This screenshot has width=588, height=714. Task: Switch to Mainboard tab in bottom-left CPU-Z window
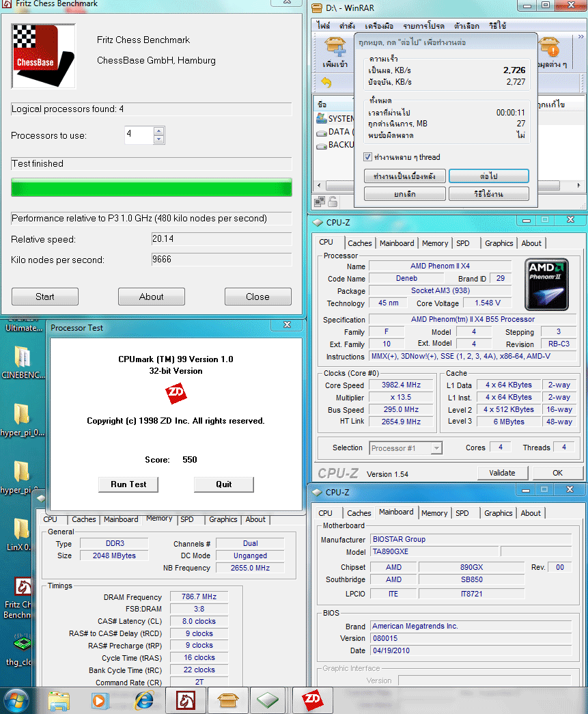[x=121, y=519]
